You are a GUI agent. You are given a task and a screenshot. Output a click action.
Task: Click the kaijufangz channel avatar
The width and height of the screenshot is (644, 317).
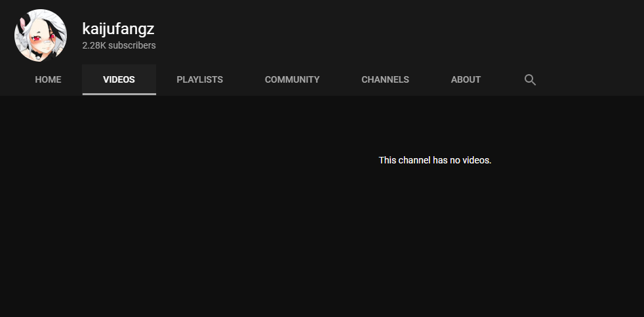pyautogui.click(x=41, y=35)
